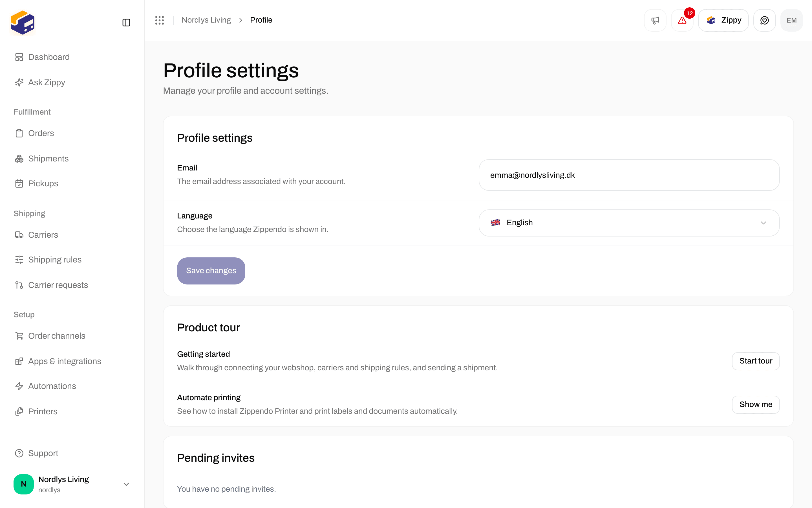Click the Pickups calendar icon
This screenshot has height=508, width=812.
point(19,183)
